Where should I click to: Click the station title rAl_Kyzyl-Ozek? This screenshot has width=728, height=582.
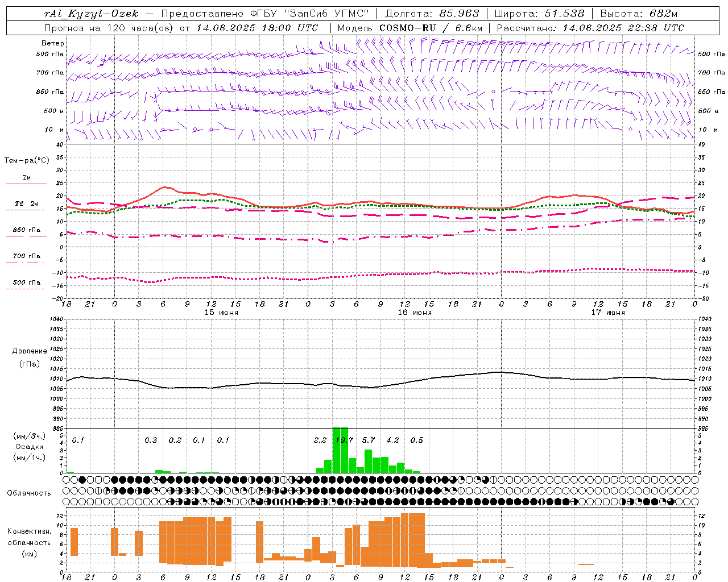coord(92,14)
